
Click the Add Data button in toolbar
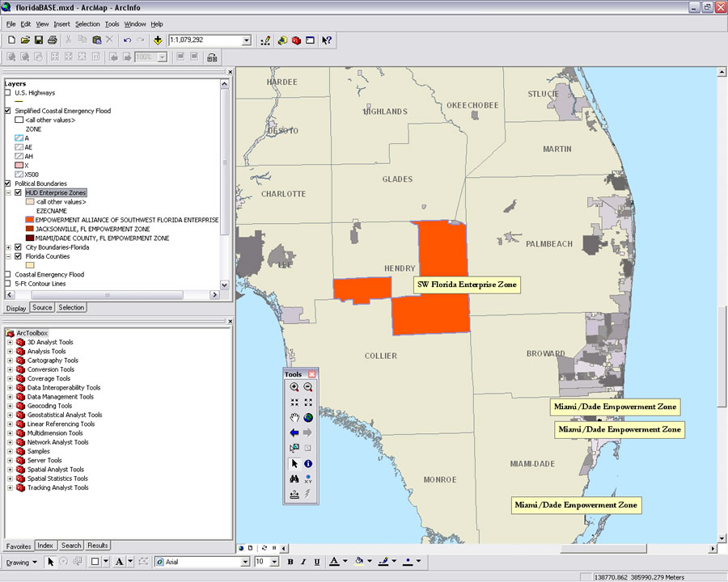coord(157,40)
